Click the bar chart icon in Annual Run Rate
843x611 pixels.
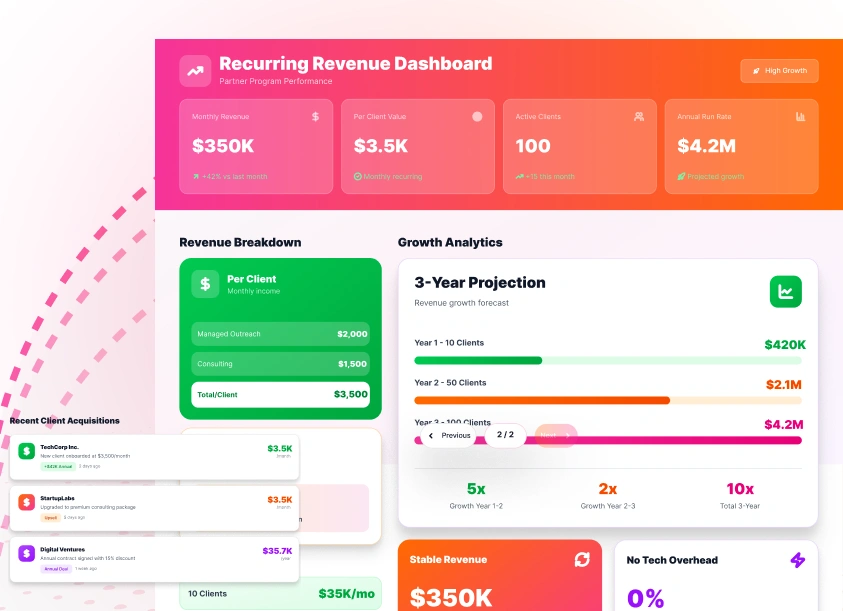point(800,116)
